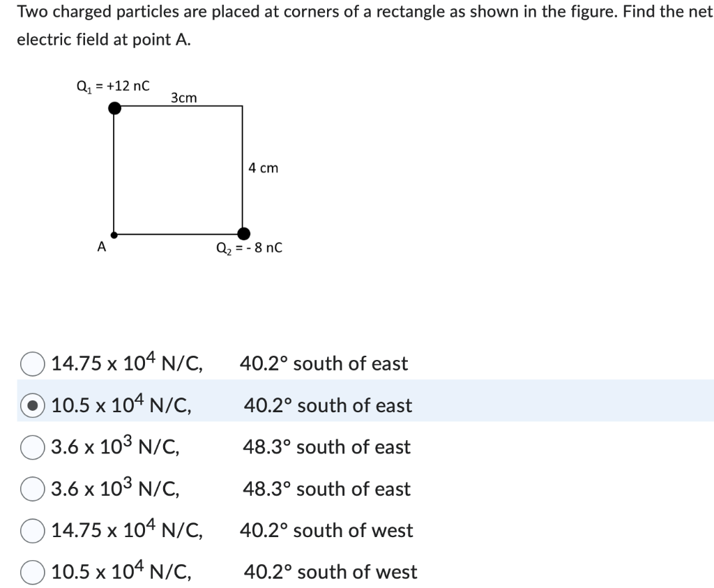The width and height of the screenshot is (714, 588).
Task: Select the already chosen 10.5 x 10^4 N/C south of east answer
Action: click(x=31, y=405)
